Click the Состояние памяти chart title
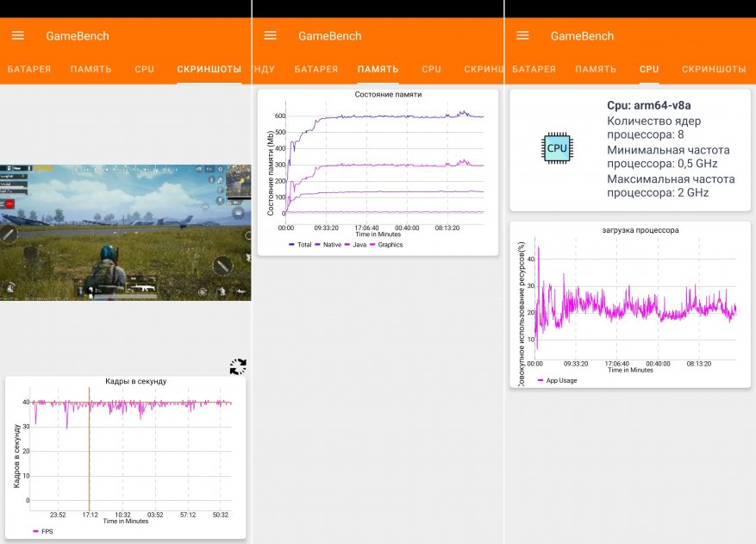The image size is (756, 544). (388, 95)
